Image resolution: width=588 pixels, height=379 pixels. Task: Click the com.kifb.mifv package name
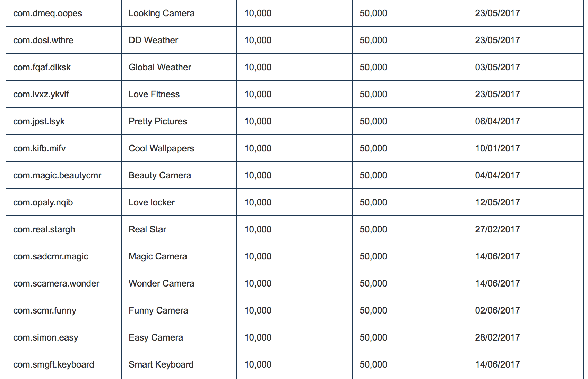coord(39,149)
